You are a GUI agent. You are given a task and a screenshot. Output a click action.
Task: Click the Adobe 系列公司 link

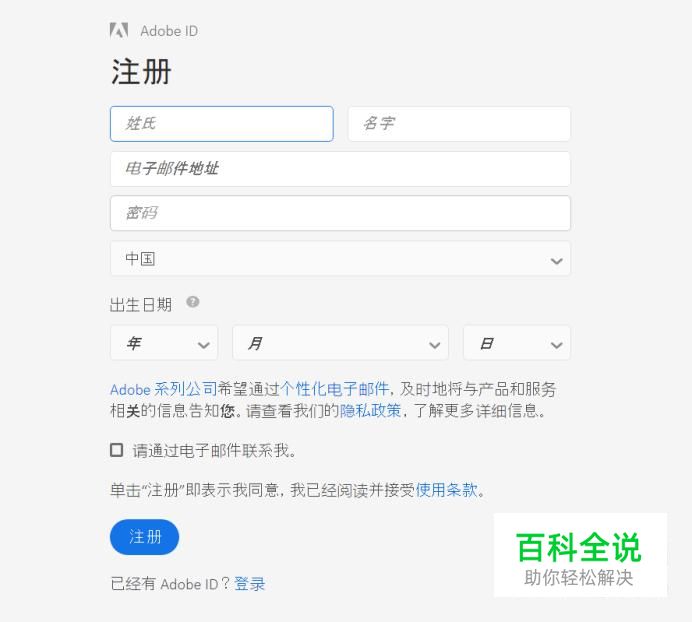[163, 389]
